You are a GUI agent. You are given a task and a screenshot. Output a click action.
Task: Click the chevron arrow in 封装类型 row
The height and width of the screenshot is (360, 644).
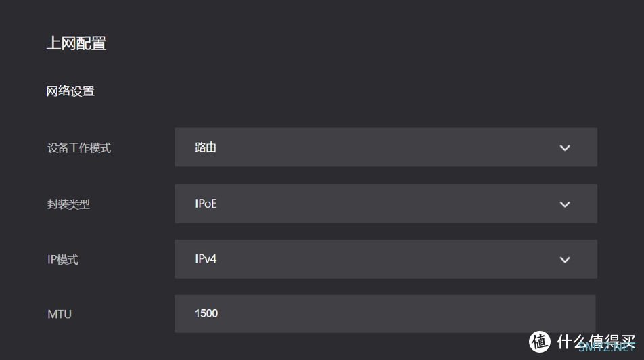point(565,204)
